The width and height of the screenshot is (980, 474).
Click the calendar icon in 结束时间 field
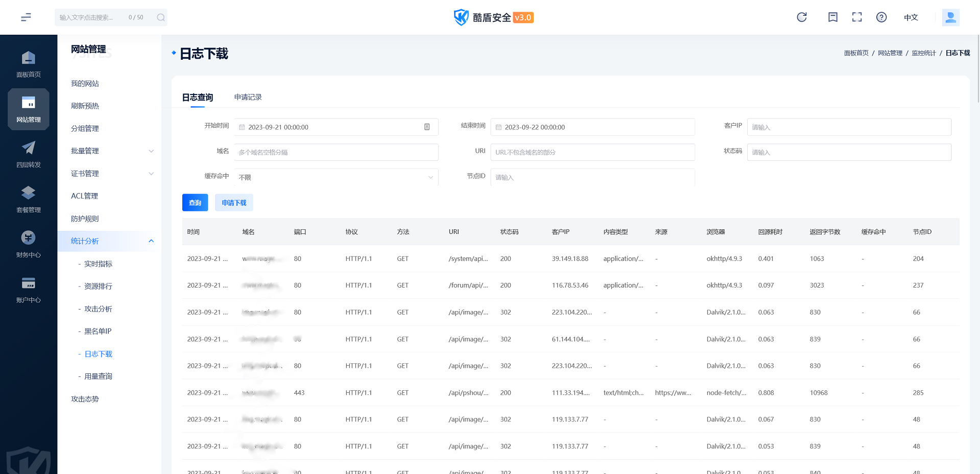click(x=498, y=127)
